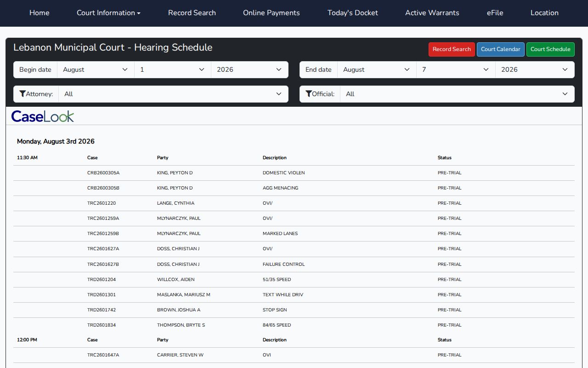This screenshot has height=368, width=588.
Task: Select party LANGE, CYNTHIA
Action: pyautogui.click(x=175, y=203)
